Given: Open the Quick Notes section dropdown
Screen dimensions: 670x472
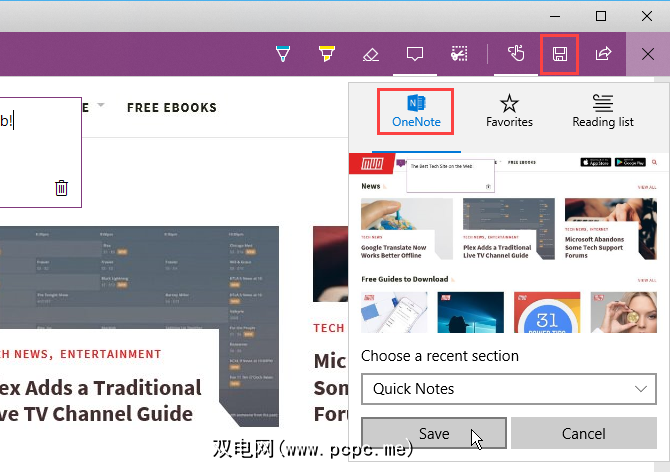Looking at the screenshot, I should pyautogui.click(x=509, y=389).
